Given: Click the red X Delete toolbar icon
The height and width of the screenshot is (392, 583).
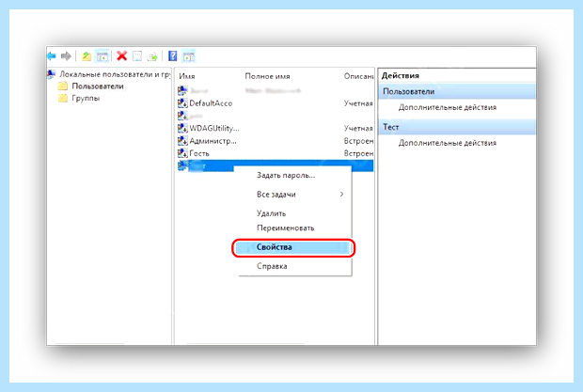Looking at the screenshot, I should pyautogui.click(x=121, y=56).
